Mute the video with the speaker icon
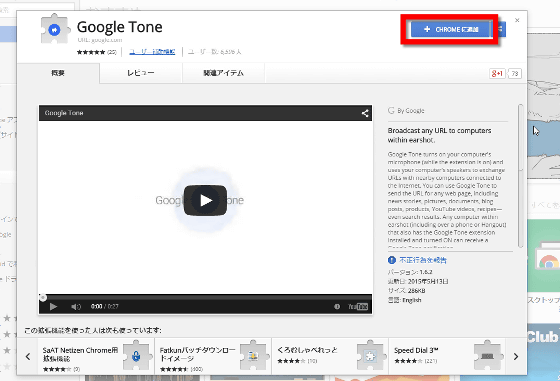The width and height of the screenshot is (560, 381). click(x=76, y=306)
